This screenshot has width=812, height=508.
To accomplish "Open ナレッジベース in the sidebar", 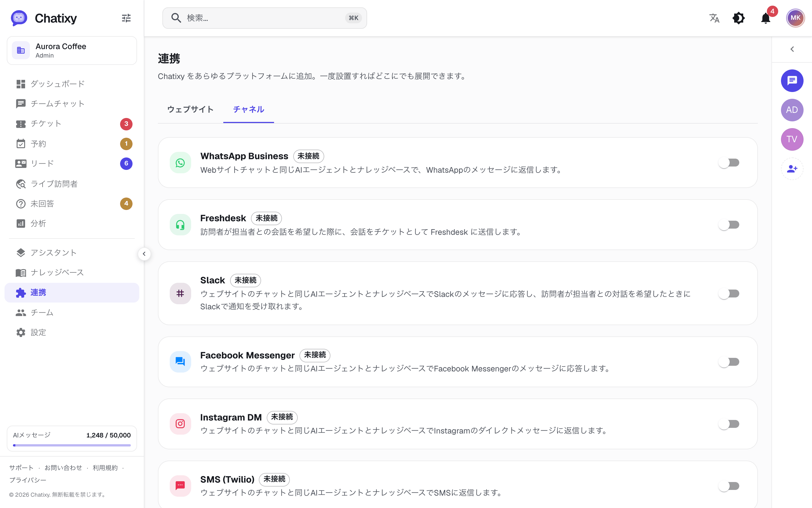I will click(72, 272).
